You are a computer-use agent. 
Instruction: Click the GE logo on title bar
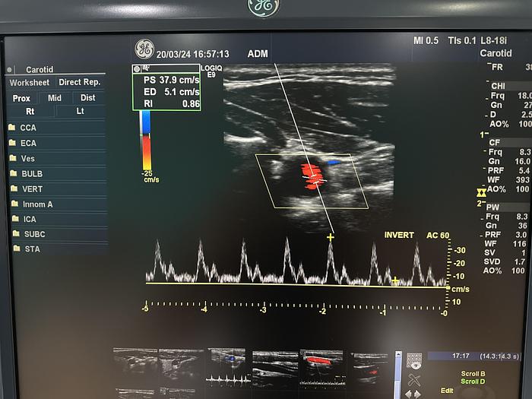pyautogui.click(x=144, y=49)
